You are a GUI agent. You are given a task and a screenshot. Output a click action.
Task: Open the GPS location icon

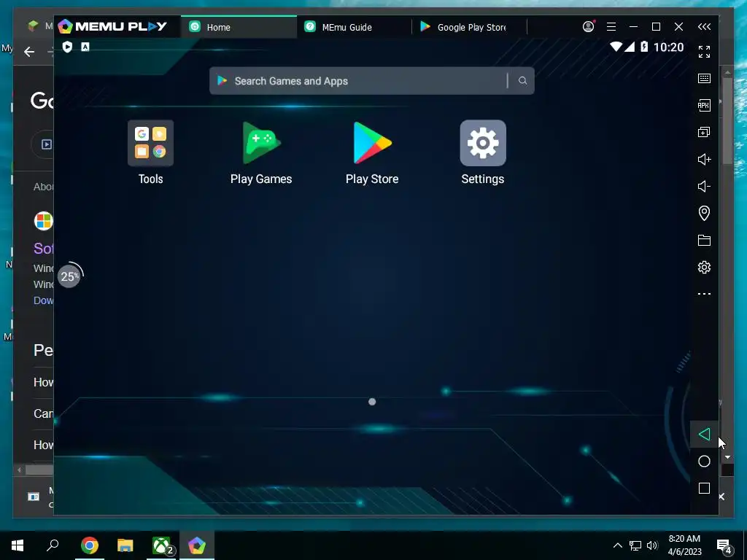tap(704, 213)
